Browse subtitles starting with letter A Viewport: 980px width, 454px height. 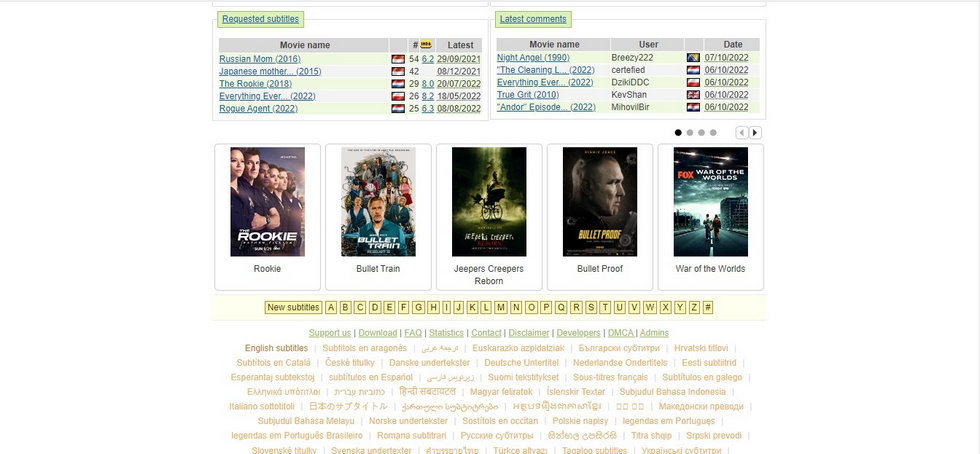331,307
